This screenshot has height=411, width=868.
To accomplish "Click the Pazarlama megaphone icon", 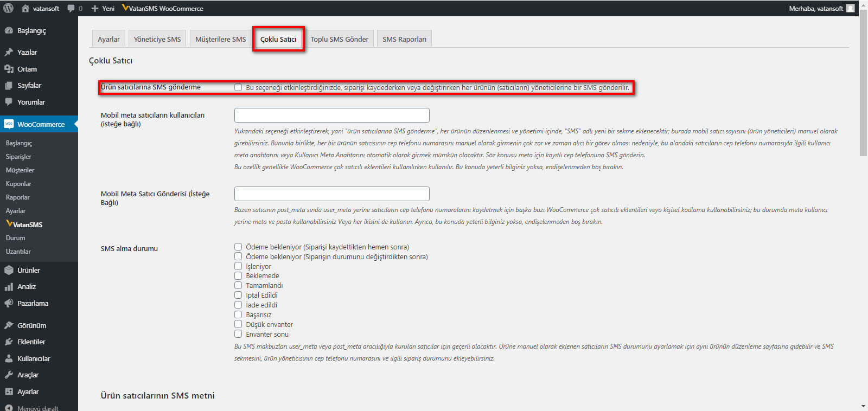I will (9, 303).
